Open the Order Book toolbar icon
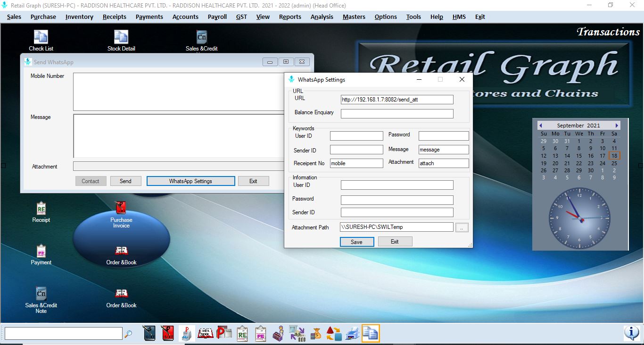The width and height of the screenshot is (644, 345). [205, 333]
